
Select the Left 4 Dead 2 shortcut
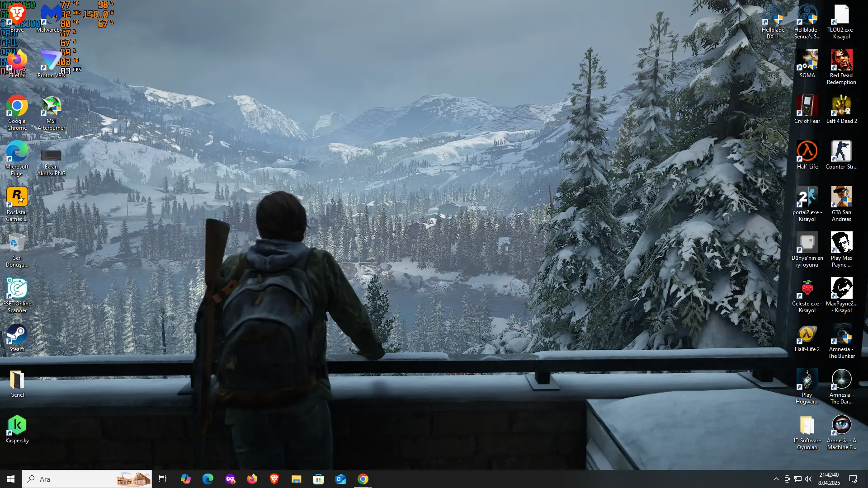coord(841,109)
